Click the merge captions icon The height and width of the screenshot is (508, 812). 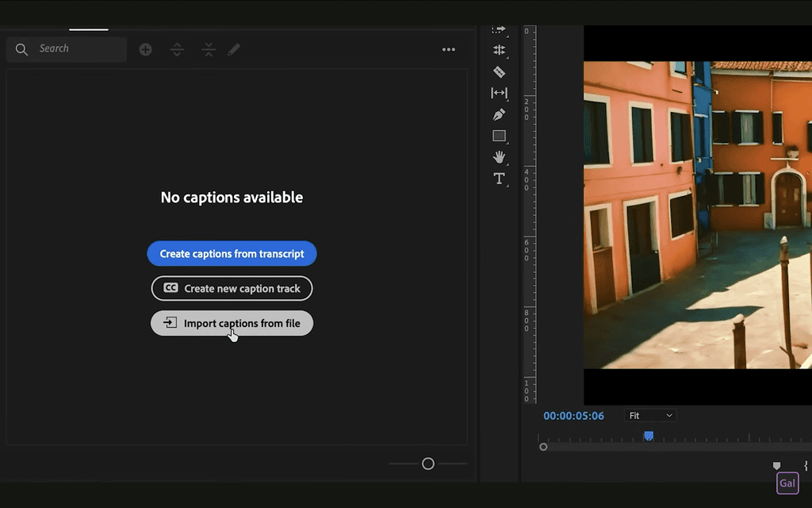(x=208, y=49)
